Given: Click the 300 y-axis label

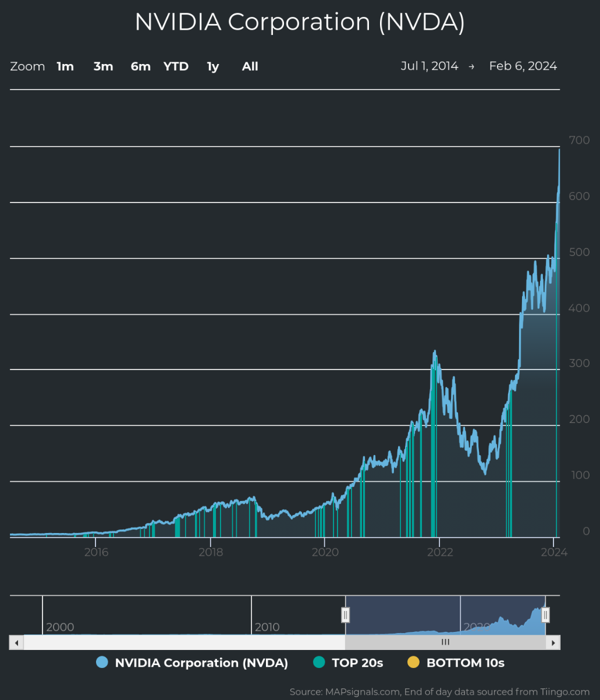Looking at the screenshot, I should tap(579, 363).
